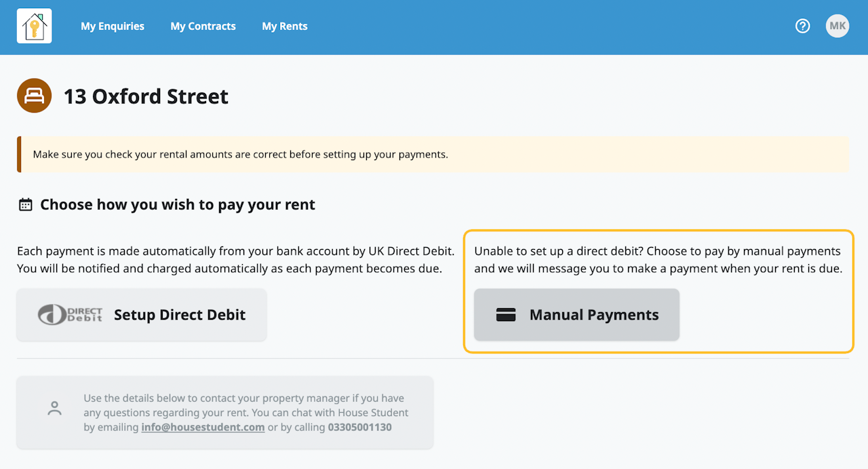This screenshot has width=868, height=469.
Task: Click the 'Choose how you wish to pay' heading
Action: (x=178, y=205)
